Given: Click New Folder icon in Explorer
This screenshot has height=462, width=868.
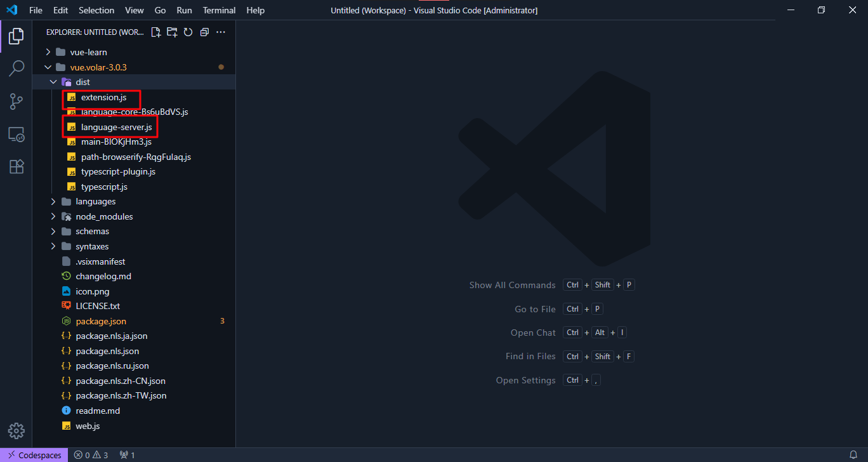Looking at the screenshot, I should click(172, 32).
